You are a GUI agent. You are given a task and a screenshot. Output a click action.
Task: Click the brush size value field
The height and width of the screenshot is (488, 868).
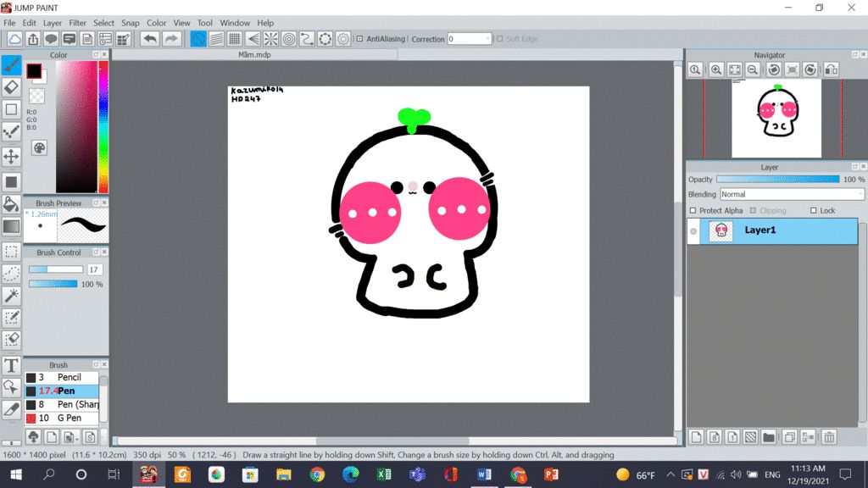pyautogui.click(x=93, y=269)
